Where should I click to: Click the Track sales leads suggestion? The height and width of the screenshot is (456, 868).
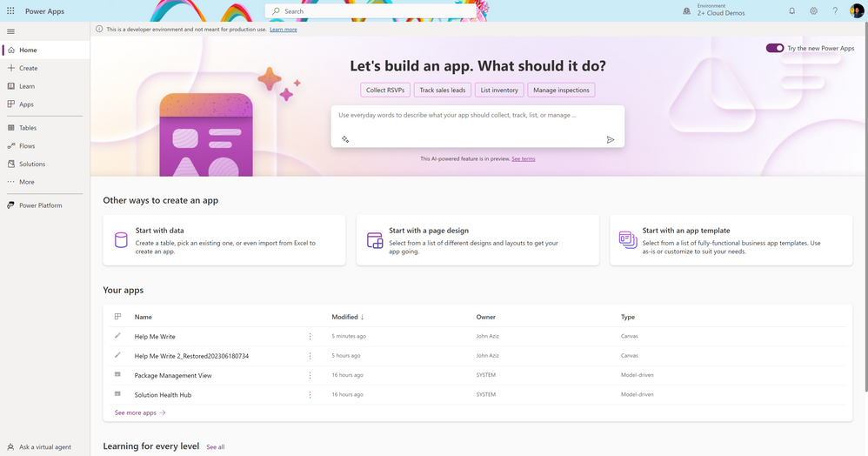click(443, 90)
